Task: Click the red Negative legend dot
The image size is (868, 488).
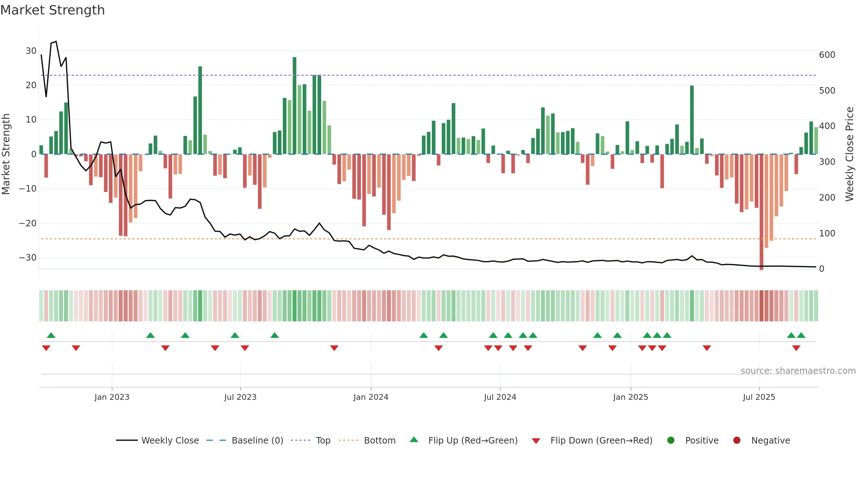Action: pos(737,440)
